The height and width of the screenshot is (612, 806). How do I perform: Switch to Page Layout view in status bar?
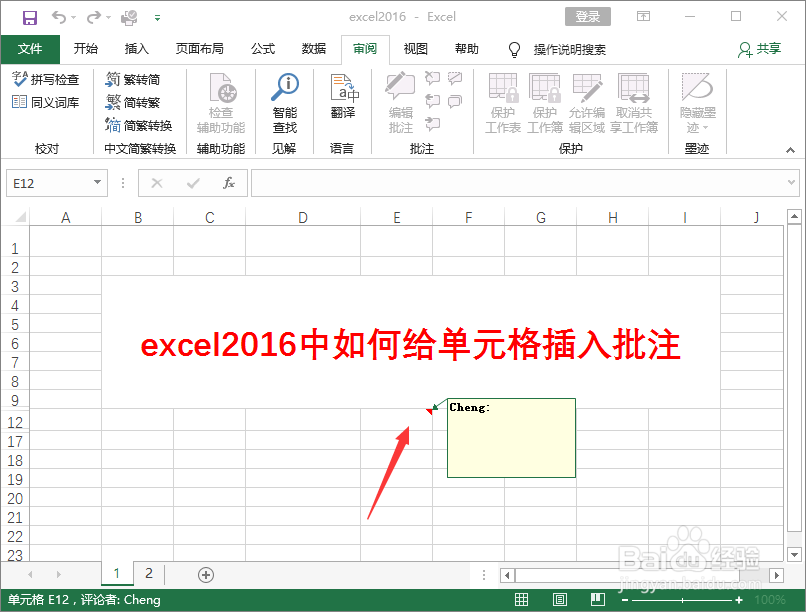(559, 600)
